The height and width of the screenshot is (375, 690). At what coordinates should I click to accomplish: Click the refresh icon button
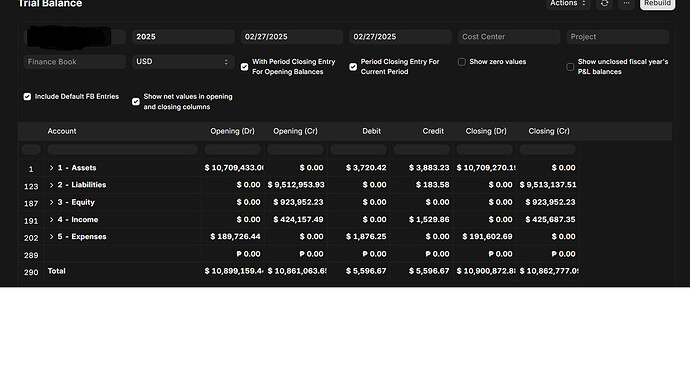pos(604,3)
